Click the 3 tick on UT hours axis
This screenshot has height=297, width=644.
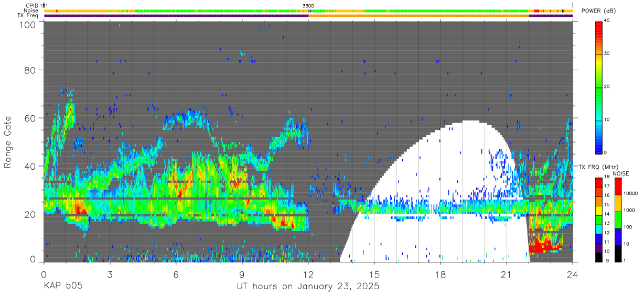(x=110, y=274)
